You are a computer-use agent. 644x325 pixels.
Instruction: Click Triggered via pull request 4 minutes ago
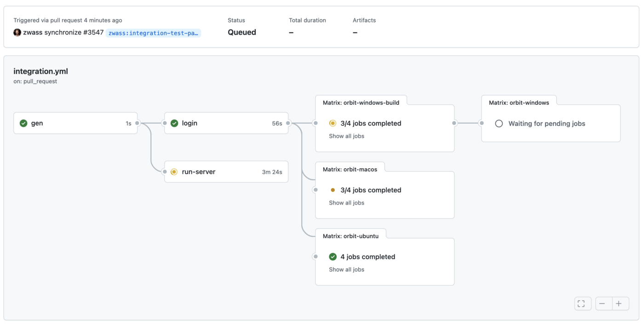[x=68, y=20]
